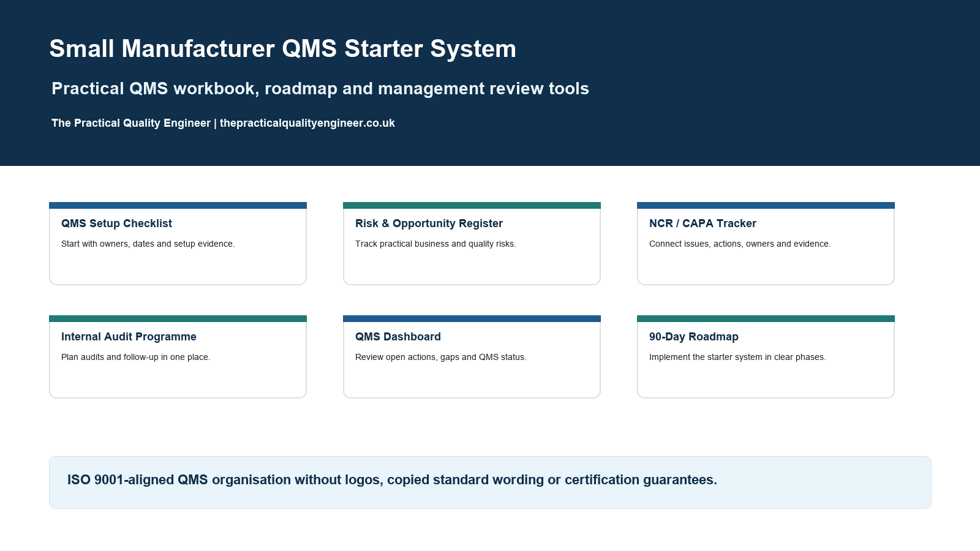Image resolution: width=980 pixels, height=551 pixels.
Task: Click 'Connect issues, actions, owners and evidence.'
Action: pyautogui.click(x=740, y=244)
